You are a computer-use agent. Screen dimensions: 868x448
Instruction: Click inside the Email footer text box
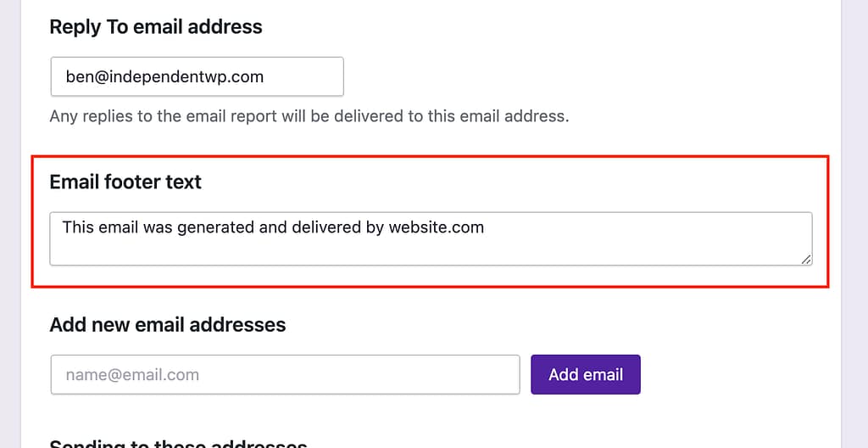431,246
